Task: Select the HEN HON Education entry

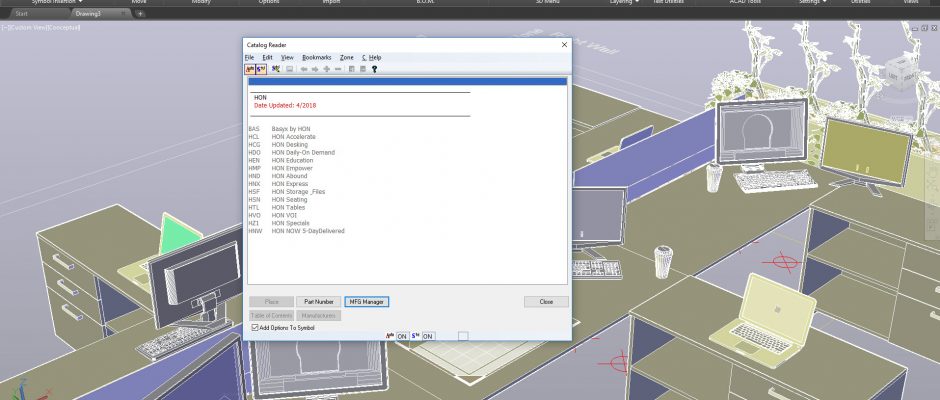Action: (x=281, y=160)
